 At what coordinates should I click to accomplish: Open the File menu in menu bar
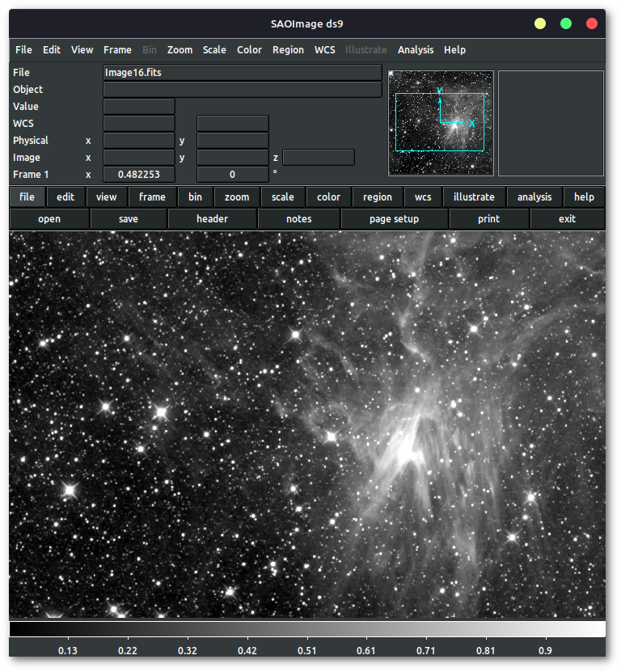[x=23, y=49]
